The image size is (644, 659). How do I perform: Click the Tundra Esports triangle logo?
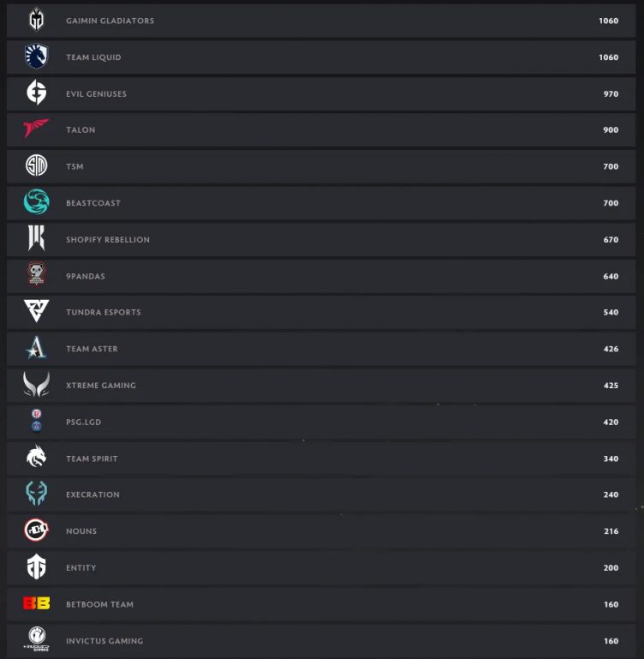click(36, 312)
